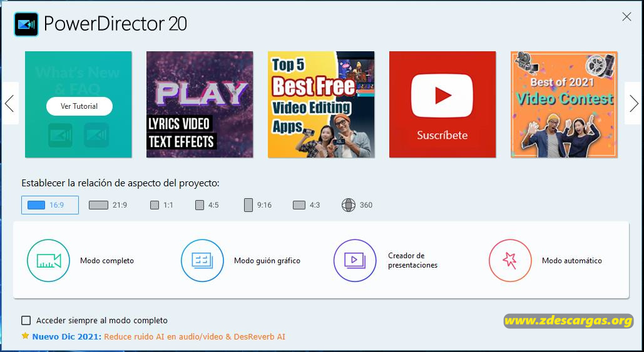
Task: Set the project to 360 format
Action: (x=357, y=205)
